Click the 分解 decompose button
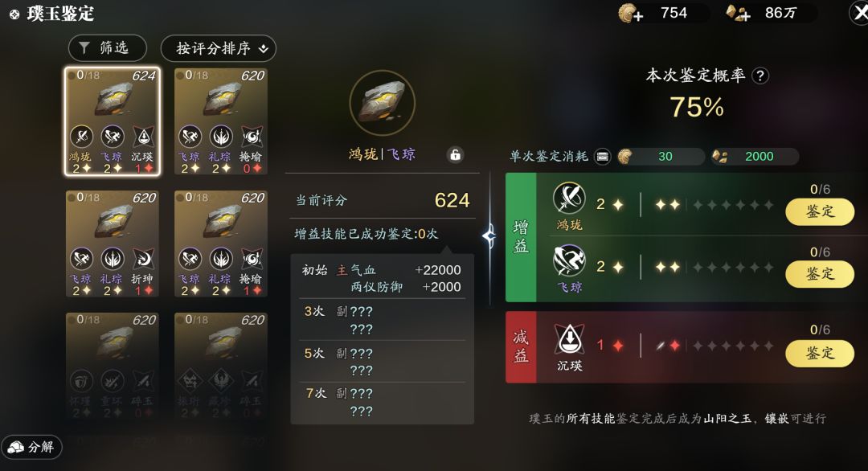Image resolution: width=868 pixels, height=471 pixels. [31, 447]
